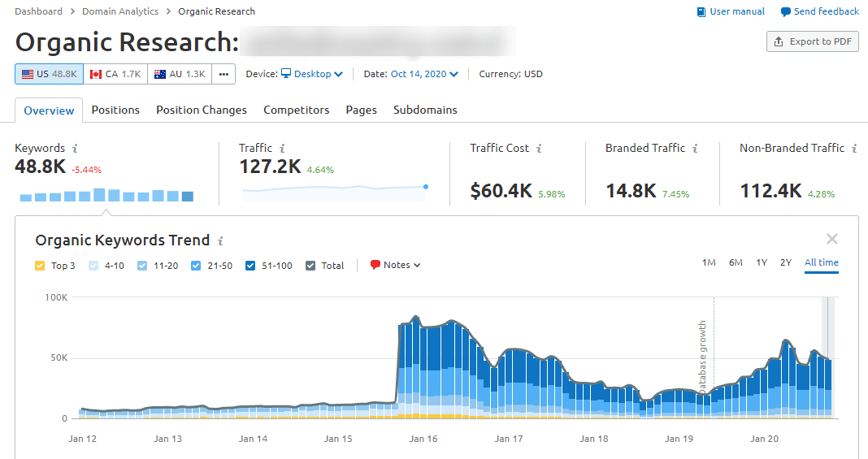This screenshot has width=868, height=459.
Task: Set chart range to All time
Action: click(822, 262)
